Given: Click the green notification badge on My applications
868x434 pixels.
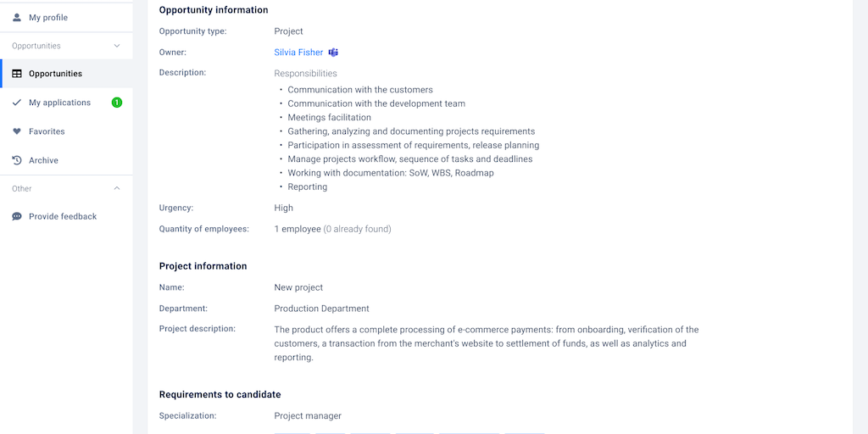Looking at the screenshot, I should (117, 103).
